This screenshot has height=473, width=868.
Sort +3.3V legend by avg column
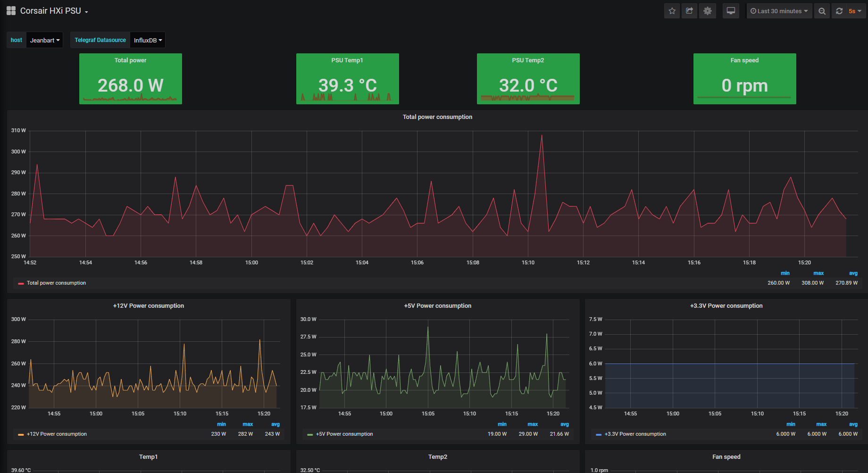click(x=853, y=424)
